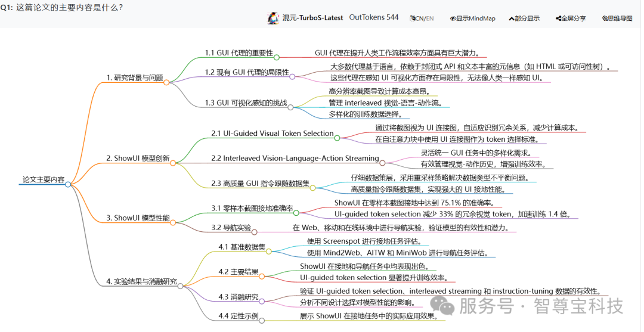Collapse 4.1 基准数据集 node circle
Image resolution: width=644 pixels, height=332 pixels.
[x=268, y=251]
